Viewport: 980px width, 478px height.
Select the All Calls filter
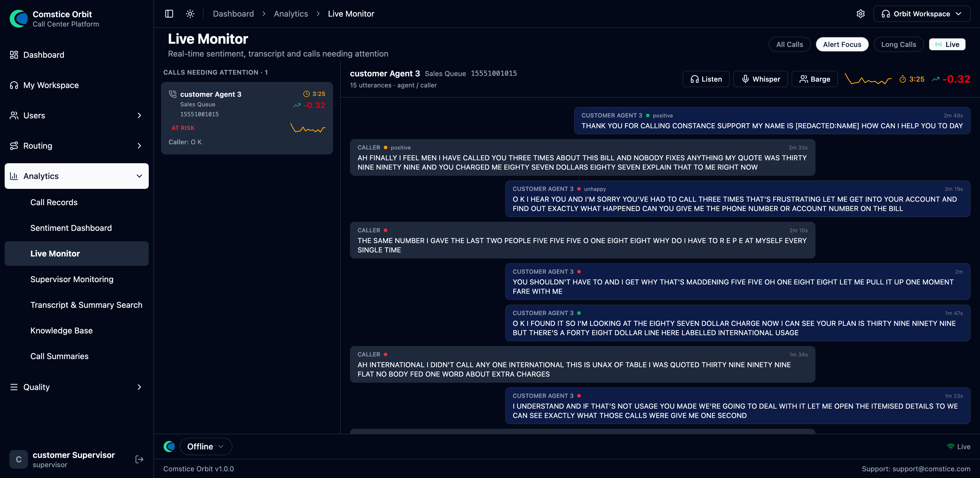coord(790,45)
